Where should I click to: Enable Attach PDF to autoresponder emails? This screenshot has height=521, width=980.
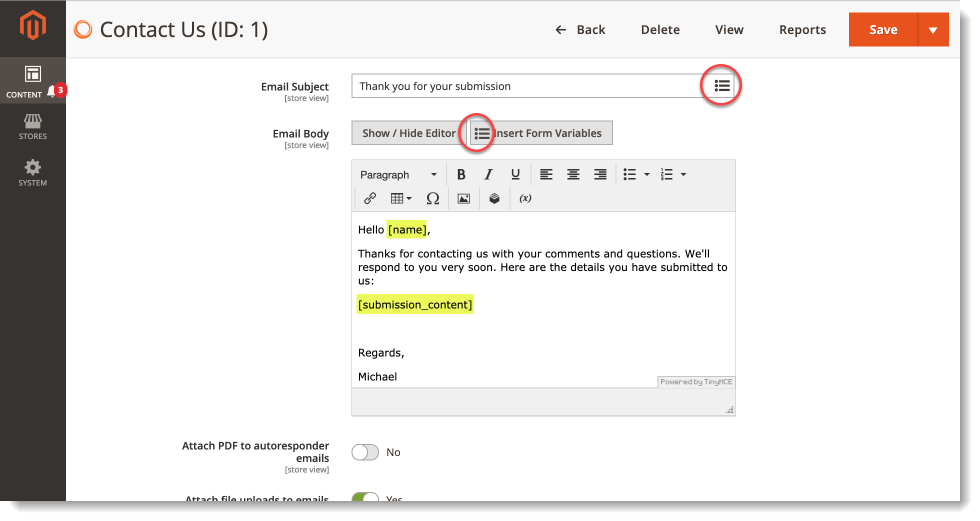click(x=365, y=452)
